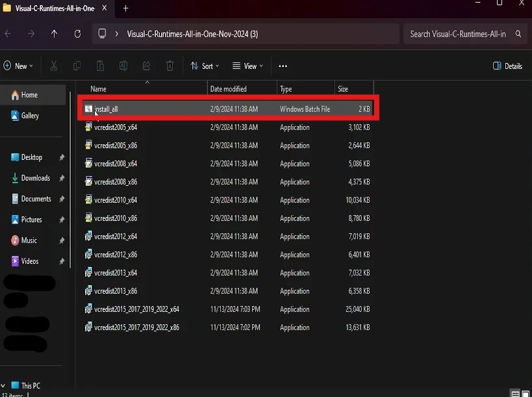
Task: Click the Share icon in toolbar
Action: coord(146,66)
